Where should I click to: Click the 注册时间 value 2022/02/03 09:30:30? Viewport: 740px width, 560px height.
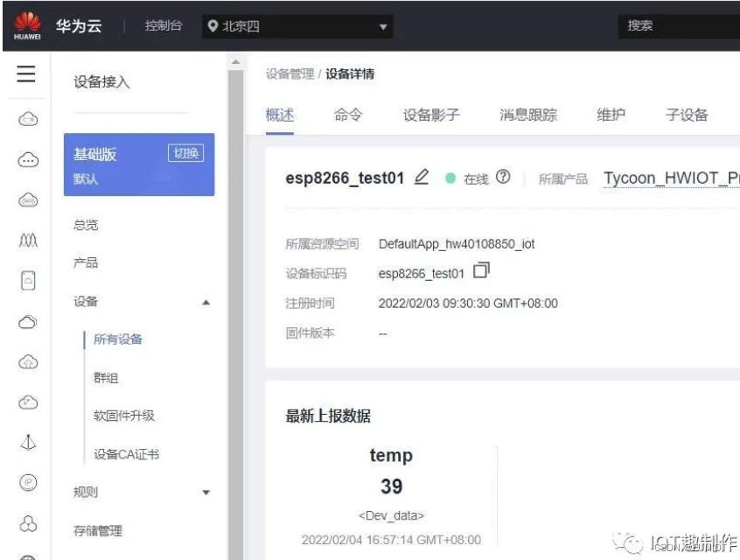pyautogui.click(x=468, y=303)
